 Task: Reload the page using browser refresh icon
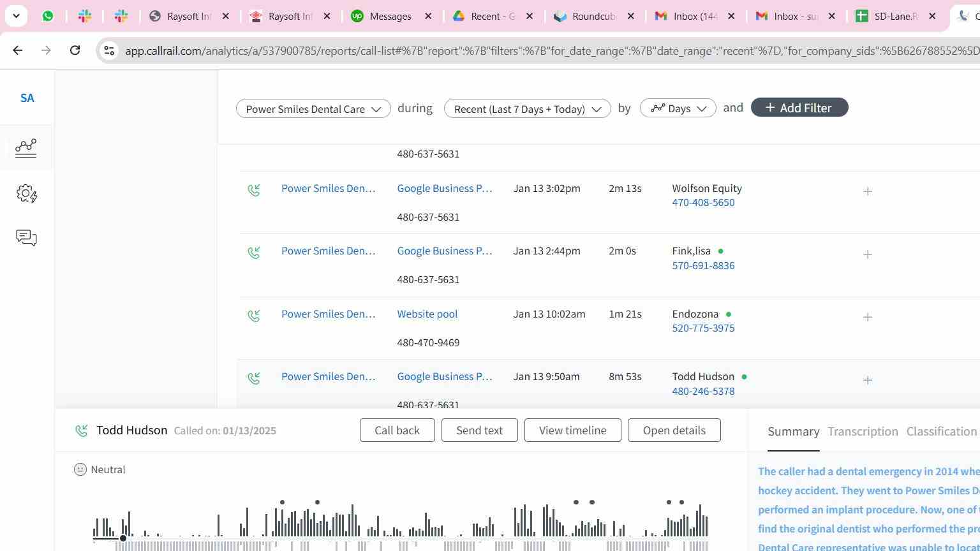tap(75, 50)
